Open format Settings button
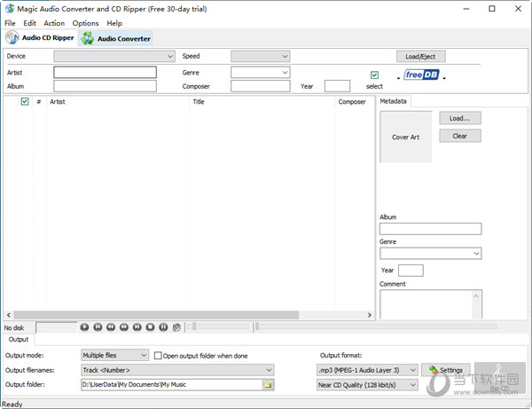532x409 pixels. point(446,370)
